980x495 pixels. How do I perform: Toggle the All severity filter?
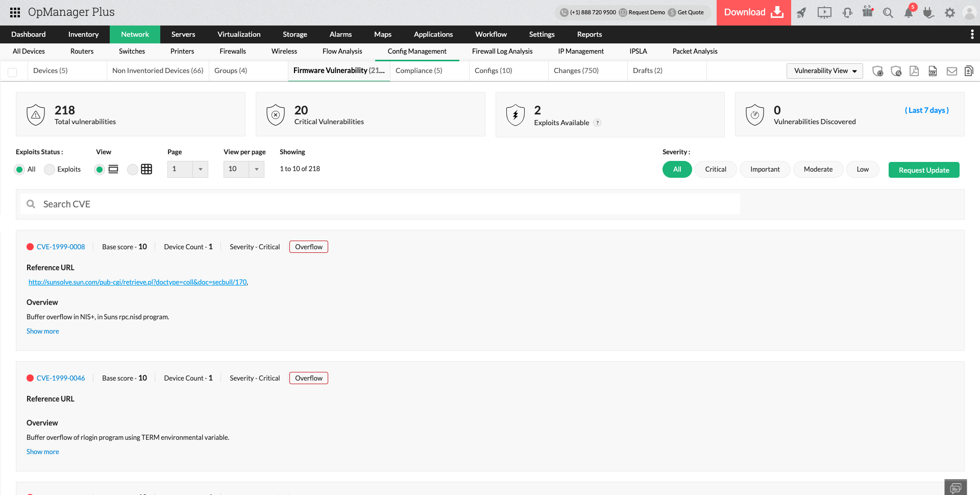[x=677, y=170]
